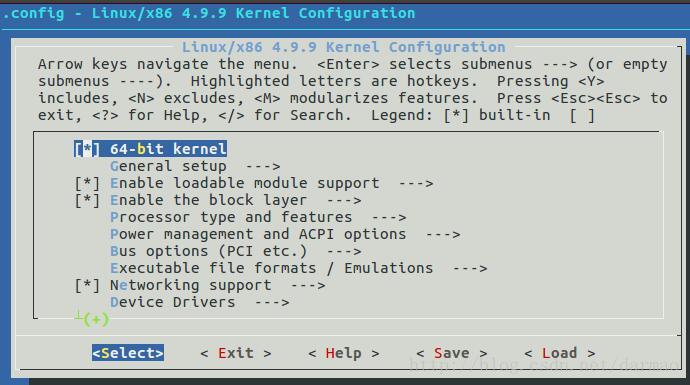Save the kernel configuration

point(451,353)
